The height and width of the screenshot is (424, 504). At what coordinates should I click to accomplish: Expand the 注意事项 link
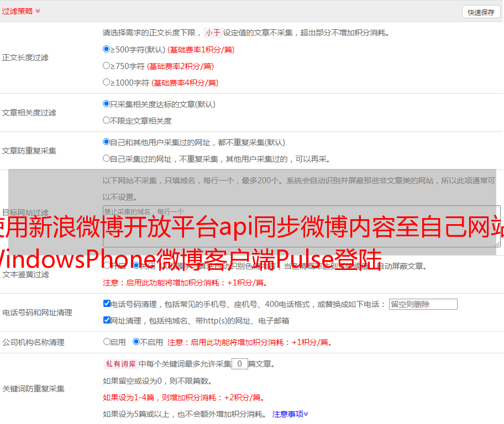pyautogui.click(x=290, y=414)
